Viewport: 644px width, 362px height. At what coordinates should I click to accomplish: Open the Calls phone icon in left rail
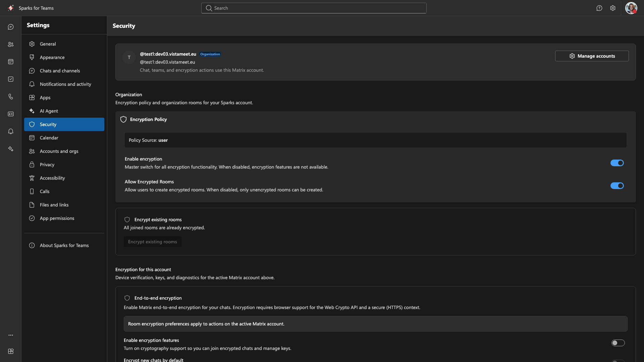[x=11, y=97]
